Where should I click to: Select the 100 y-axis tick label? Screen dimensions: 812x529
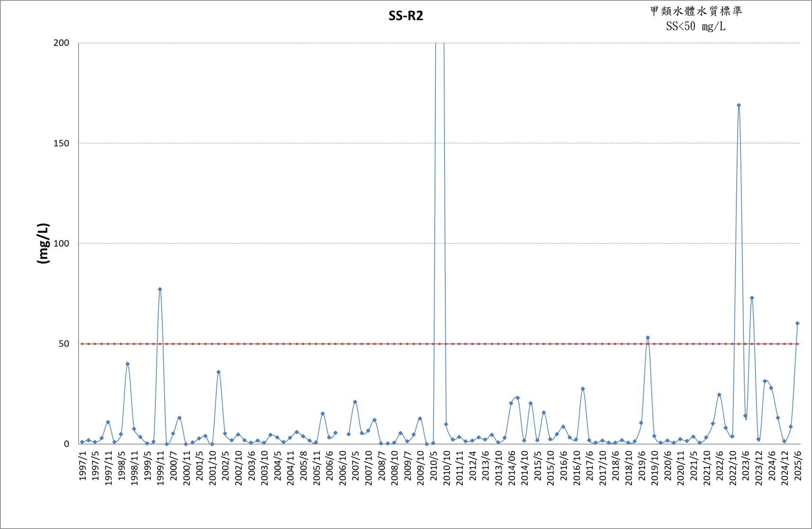[x=61, y=243]
